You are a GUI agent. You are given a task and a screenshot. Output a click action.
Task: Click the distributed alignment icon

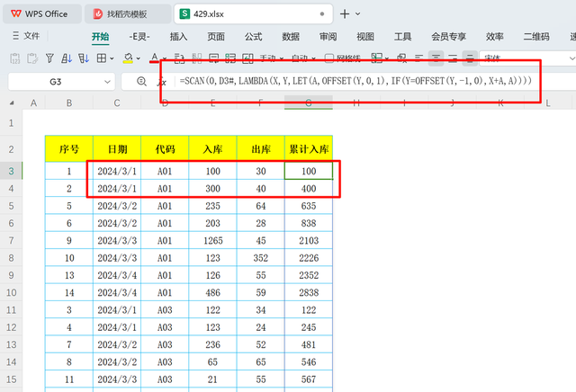point(470,58)
